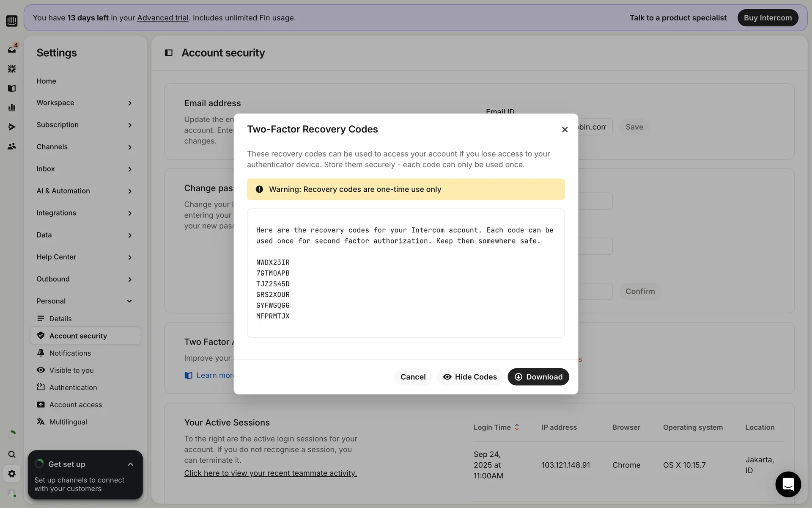Toggle the sidebar collapse icon beside Account security

168,53
